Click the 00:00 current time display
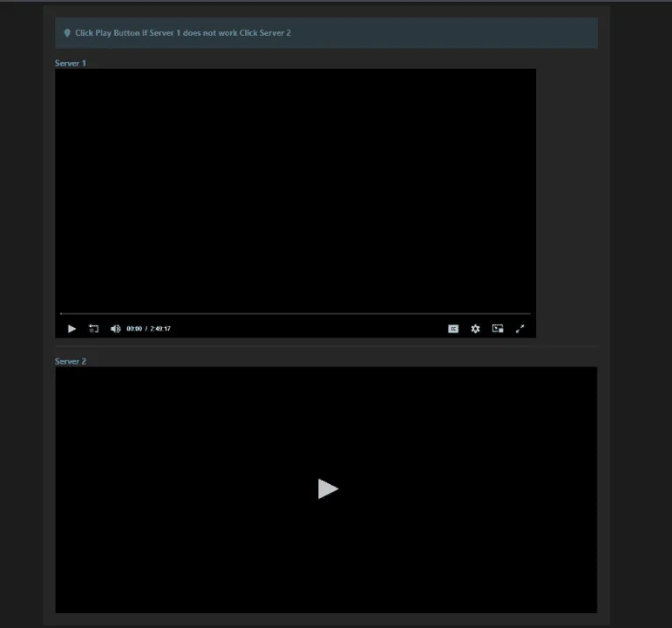This screenshot has height=628, width=672. 134,329
